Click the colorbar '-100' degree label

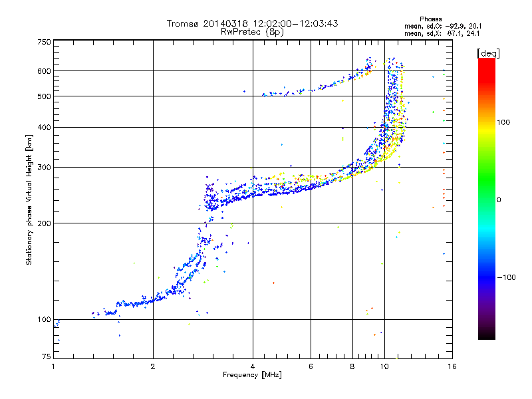pyautogui.click(x=506, y=277)
